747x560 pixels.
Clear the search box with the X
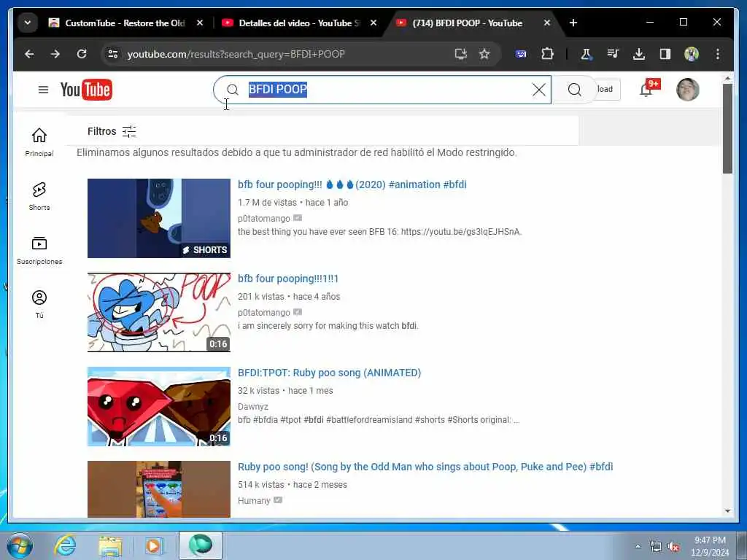539,90
